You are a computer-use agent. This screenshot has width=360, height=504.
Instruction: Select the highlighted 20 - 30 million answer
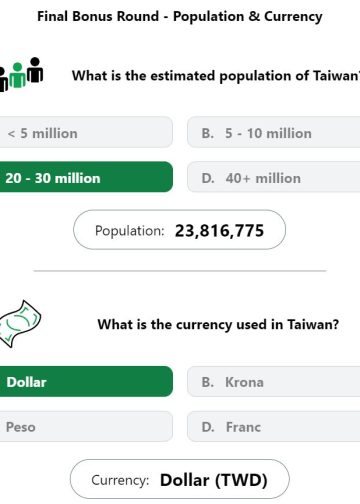(86, 177)
